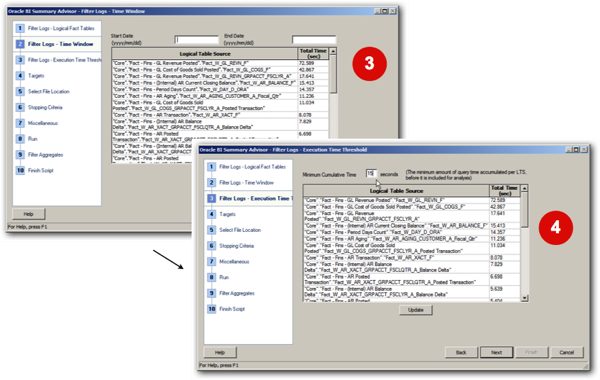Select step 5 Select File Location in Time Window dialog

(x=43, y=91)
